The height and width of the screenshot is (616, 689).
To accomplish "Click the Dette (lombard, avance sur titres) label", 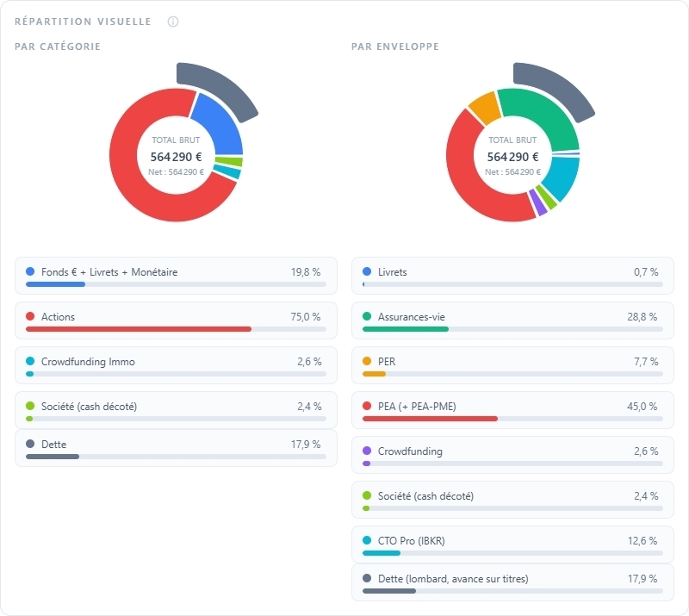I will tap(453, 579).
